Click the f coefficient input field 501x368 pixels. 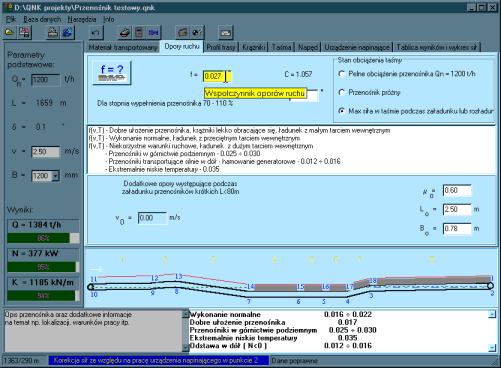point(217,76)
